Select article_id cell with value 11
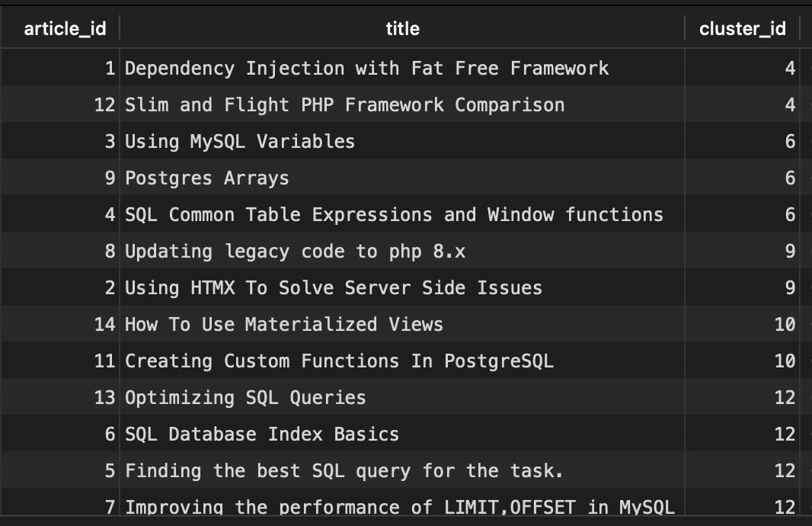 tap(61, 361)
